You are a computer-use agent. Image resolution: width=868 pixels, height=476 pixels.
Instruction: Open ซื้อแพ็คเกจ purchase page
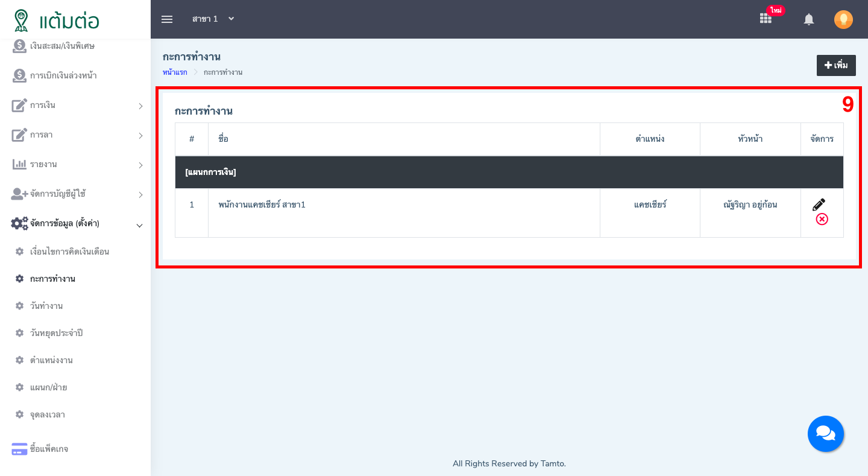pos(49,449)
